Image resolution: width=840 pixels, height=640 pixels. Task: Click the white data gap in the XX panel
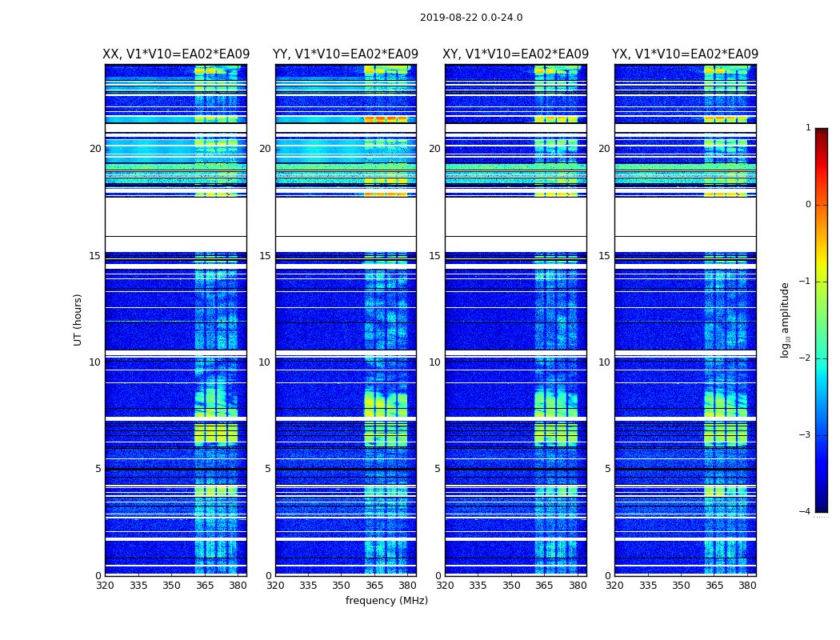[x=176, y=224]
